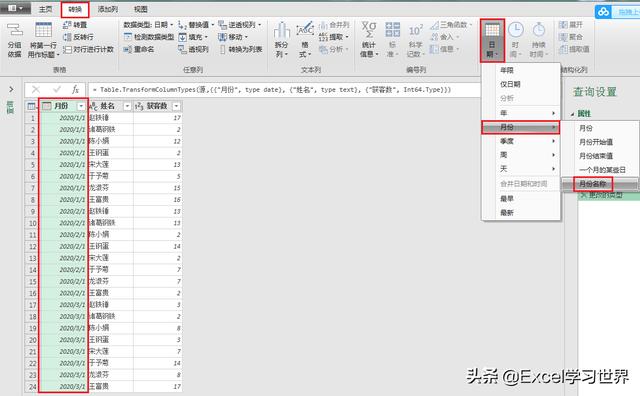Select 最新 (Latest) menu item

521,213
